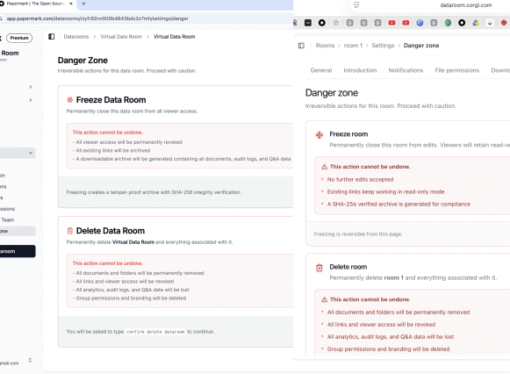Select the Papermark browser tab
Viewport: 510px width, 374px height.
[37, 4]
